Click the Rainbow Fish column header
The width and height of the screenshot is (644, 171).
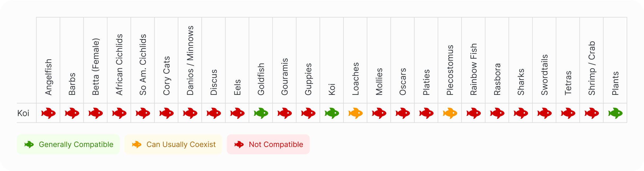tap(473, 69)
